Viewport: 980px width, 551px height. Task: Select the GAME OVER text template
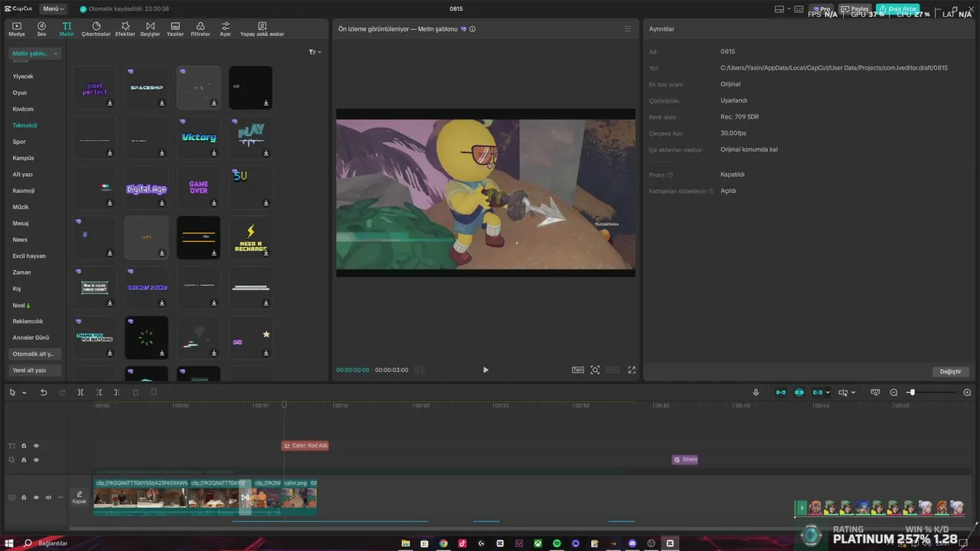[198, 187]
